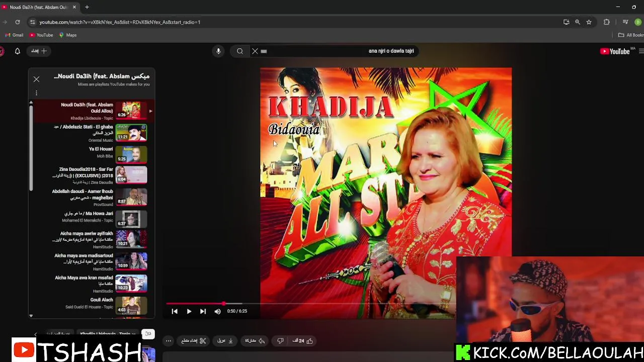Seek using the red progress bar
The height and width of the screenshot is (362, 644).
(311, 304)
